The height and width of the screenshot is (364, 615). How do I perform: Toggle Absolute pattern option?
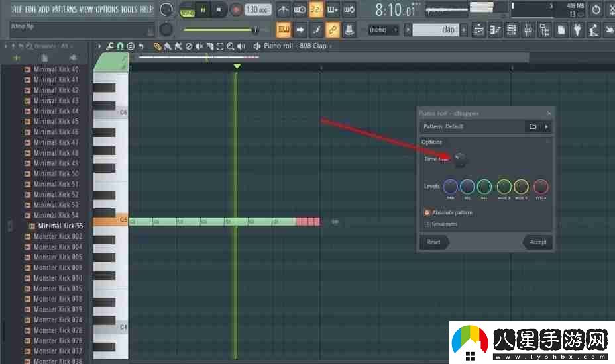click(x=448, y=212)
